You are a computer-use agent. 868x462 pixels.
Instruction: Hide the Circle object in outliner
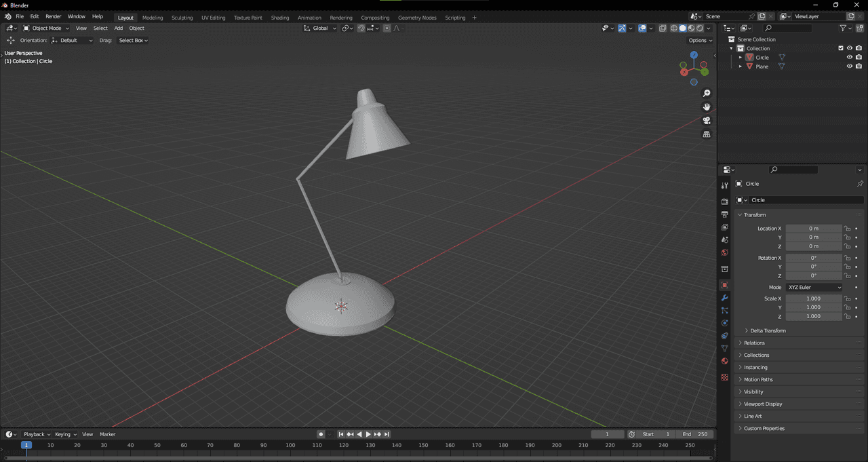[849, 58]
